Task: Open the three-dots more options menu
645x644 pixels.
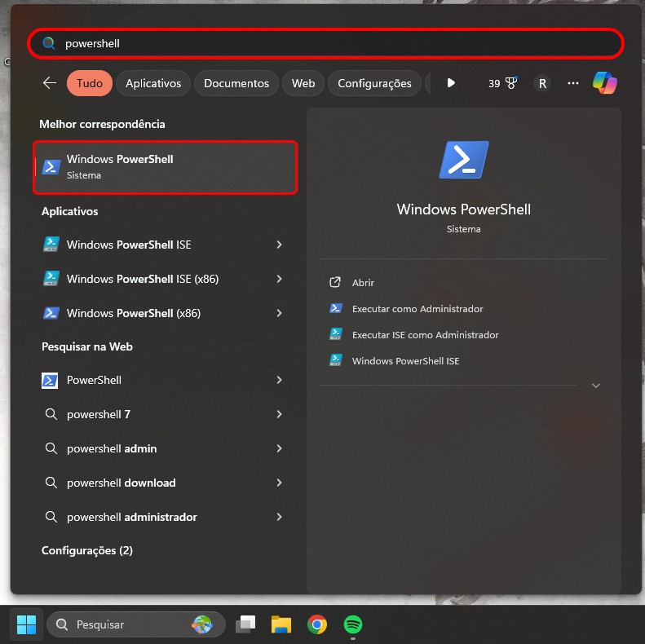Action: (573, 83)
